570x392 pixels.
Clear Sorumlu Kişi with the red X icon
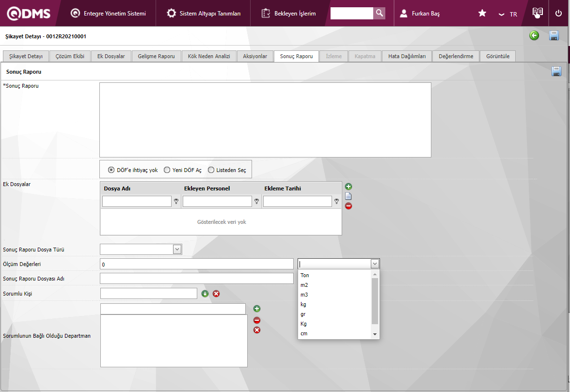216,294
